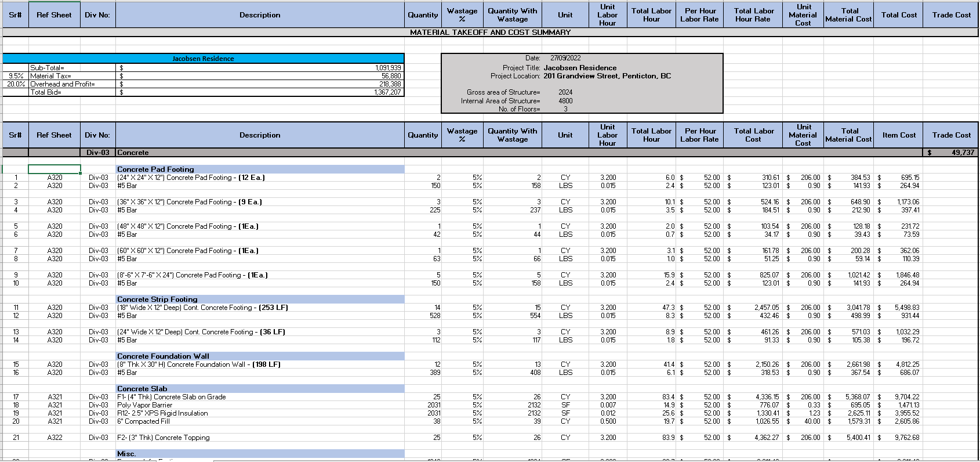Image resolution: width=980 pixels, height=462 pixels.
Task: Select the Gross area value 2024
Action: [x=565, y=92]
